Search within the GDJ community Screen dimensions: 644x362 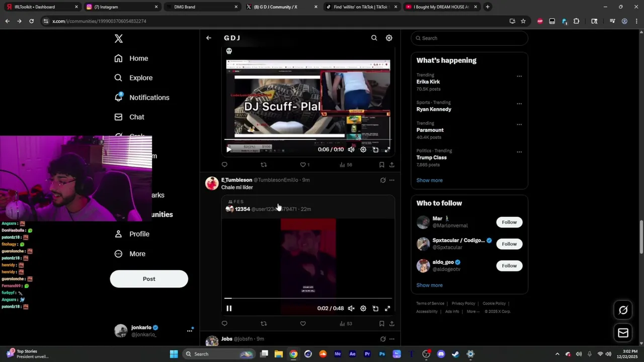coord(374,38)
